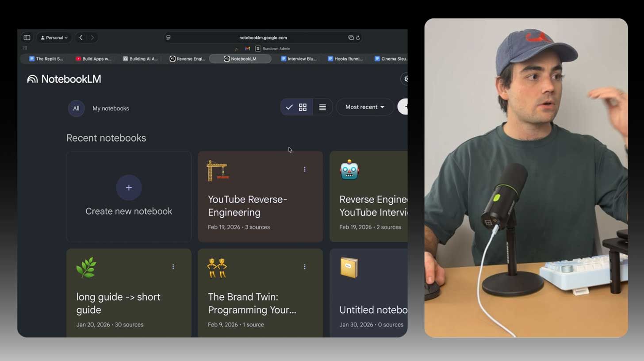Switch to Build Apps w... YouTube tab
Image resolution: width=644 pixels, height=361 pixels.
click(x=93, y=58)
